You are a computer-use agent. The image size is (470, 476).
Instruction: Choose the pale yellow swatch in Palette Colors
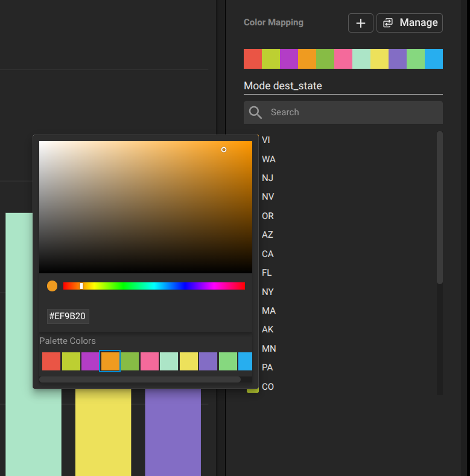[x=189, y=361]
